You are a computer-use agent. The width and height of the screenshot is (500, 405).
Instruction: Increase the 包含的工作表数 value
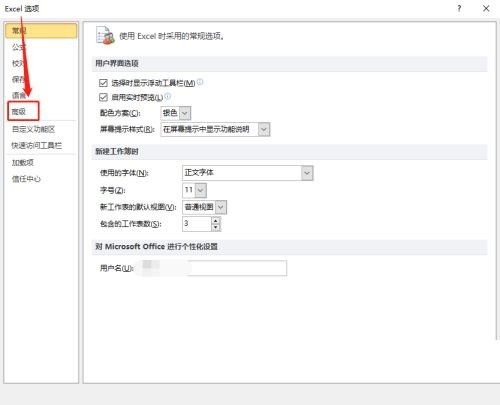(216, 220)
